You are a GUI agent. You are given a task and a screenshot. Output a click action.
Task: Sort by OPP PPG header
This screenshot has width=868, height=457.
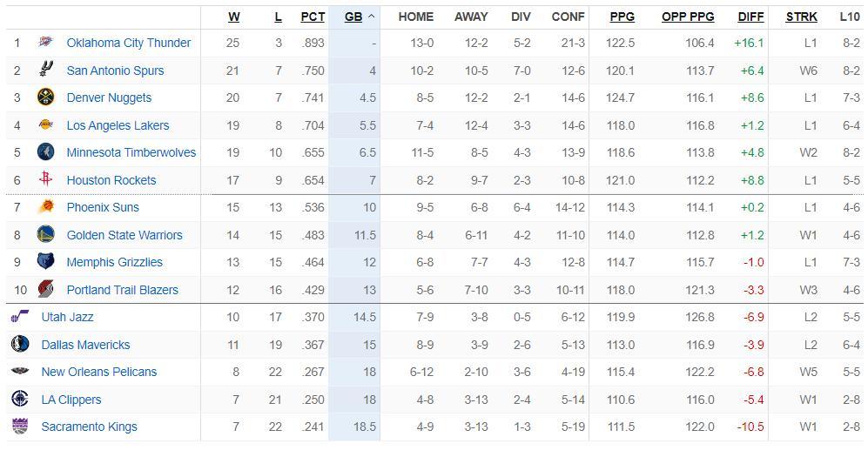[x=688, y=17]
